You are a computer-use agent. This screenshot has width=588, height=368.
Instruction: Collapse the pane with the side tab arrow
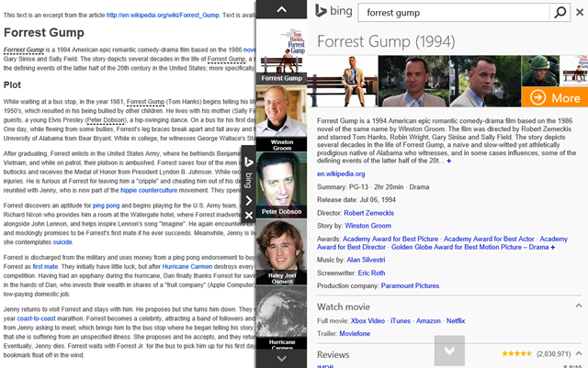(249, 200)
